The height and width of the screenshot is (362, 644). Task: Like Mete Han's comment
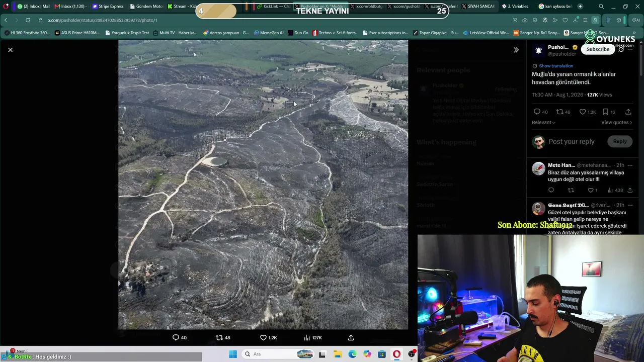591,190
